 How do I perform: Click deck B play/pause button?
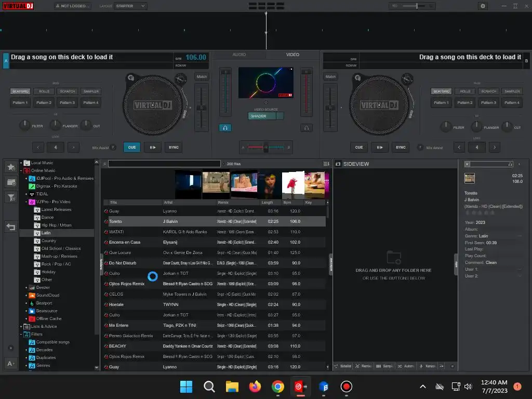tap(380, 147)
